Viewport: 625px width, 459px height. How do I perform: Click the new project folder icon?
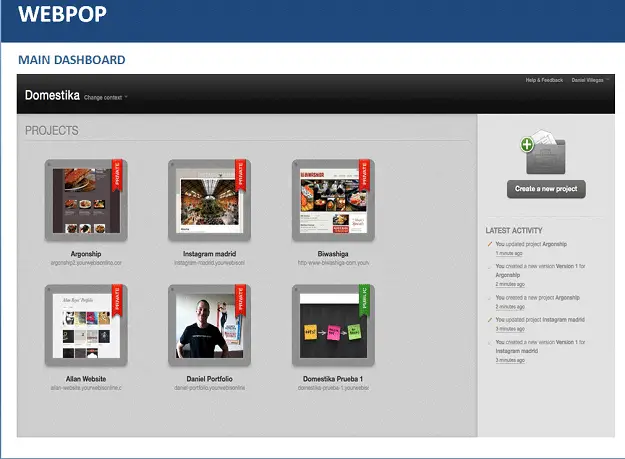[x=543, y=152]
